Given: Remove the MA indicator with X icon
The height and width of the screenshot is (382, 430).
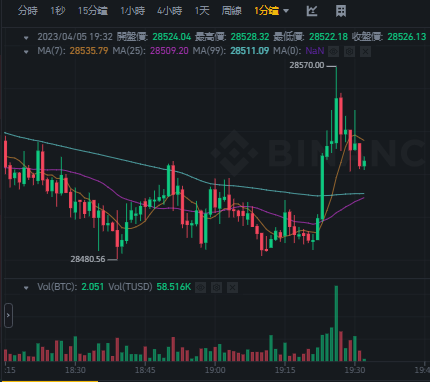Looking at the screenshot, I should tap(365, 51).
